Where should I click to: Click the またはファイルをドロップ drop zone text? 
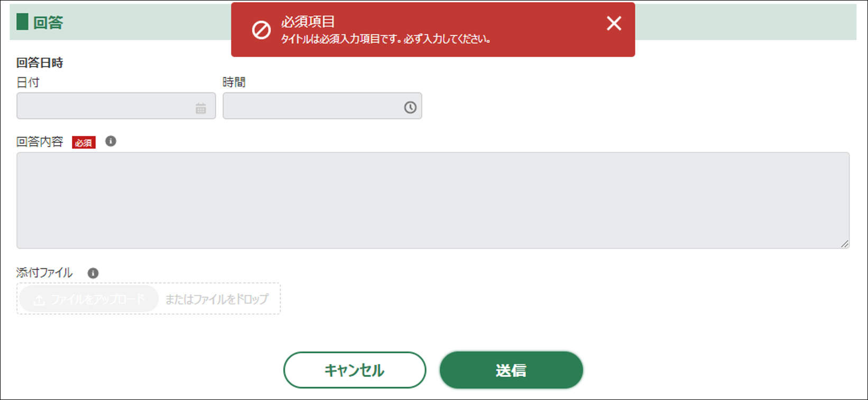[x=217, y=299]
